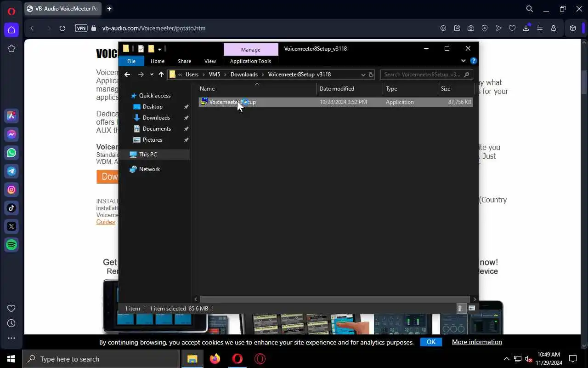
Task: Click Downloads breadcrumb in address bar
Action: tap(244, 75)
